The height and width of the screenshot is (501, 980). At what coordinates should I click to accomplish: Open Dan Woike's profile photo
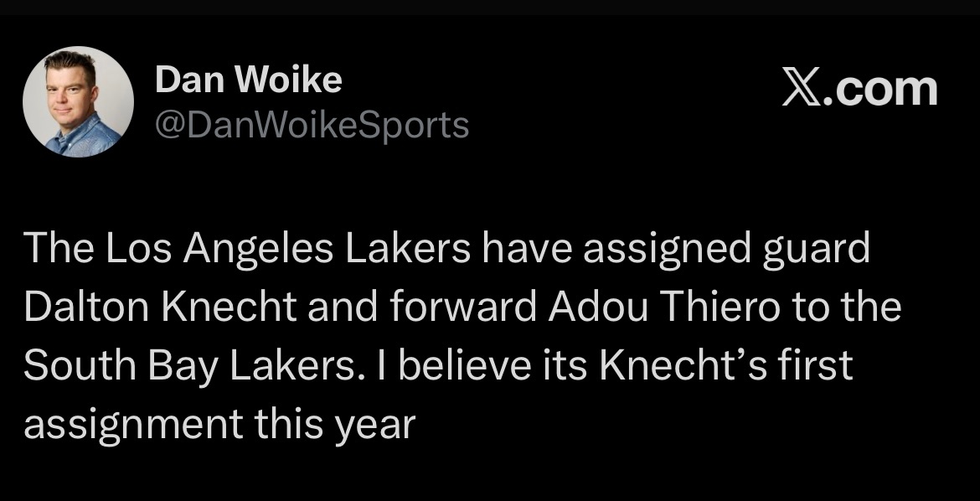click(78, 102)
